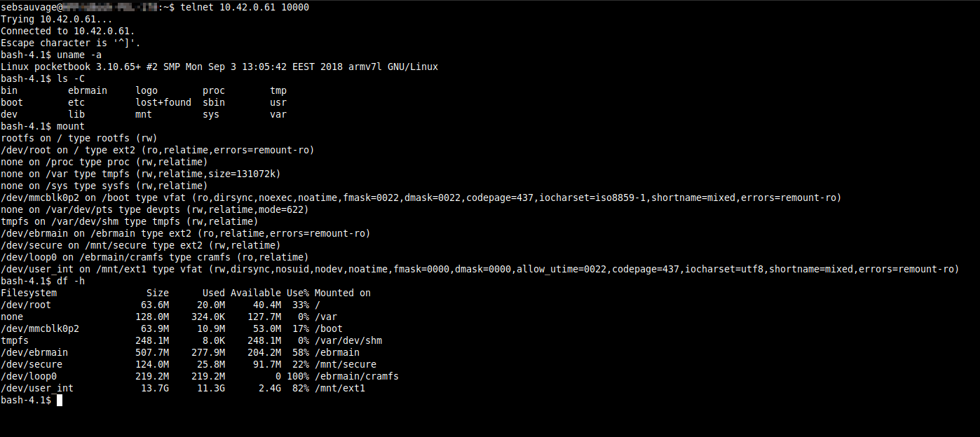Click the 'Filesystem' column header
The image size is (980, 437).
(x=29, y=293)
